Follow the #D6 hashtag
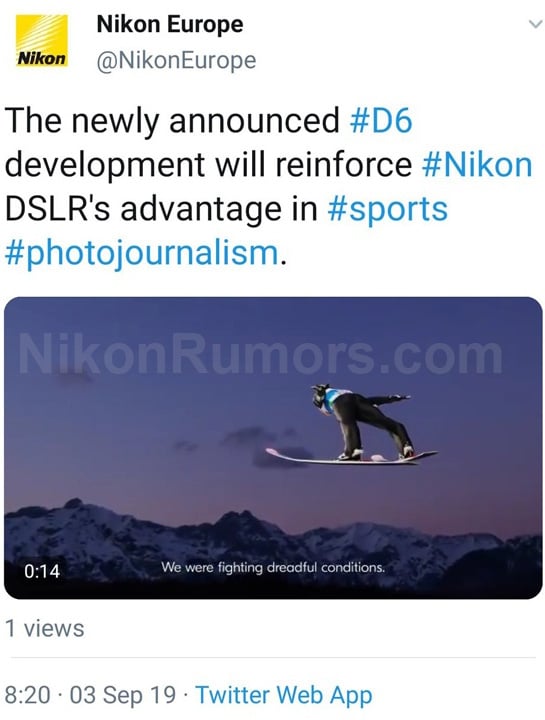 click(x=381, y=120)
